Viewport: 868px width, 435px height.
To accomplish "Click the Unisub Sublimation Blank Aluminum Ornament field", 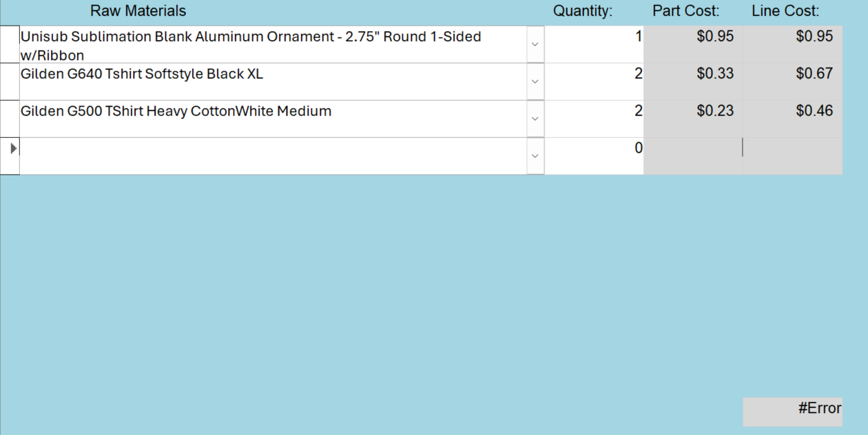I will point(273,45).
